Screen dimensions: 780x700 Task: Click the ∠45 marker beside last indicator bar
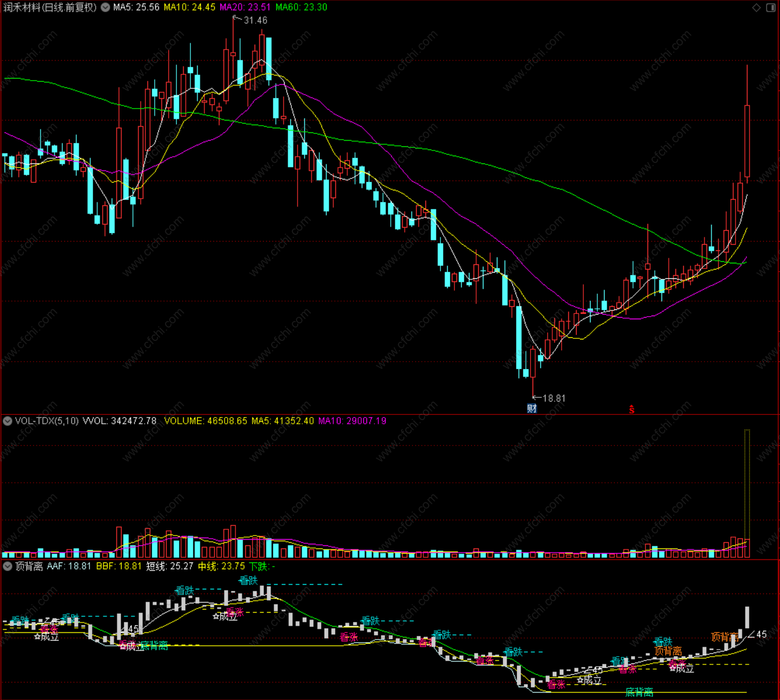(x=758, y=634)
